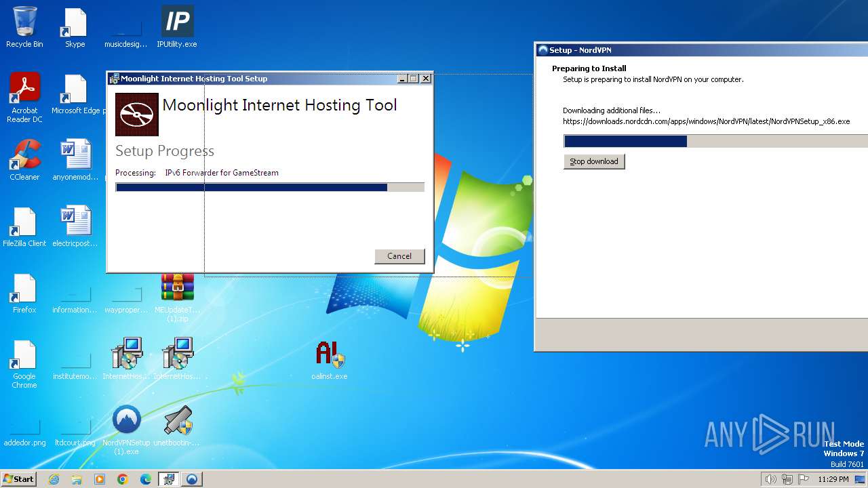Viewport: 868px width, 488px height.
Task: Stop download in NordVPN setup
Action: [x=594, y=161]
